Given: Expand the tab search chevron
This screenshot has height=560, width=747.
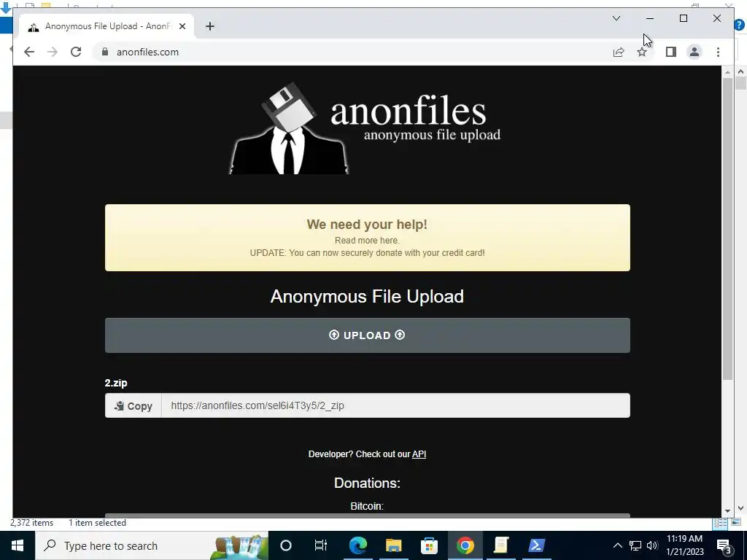Looking at the screenshot, I should tap(616, 18).
